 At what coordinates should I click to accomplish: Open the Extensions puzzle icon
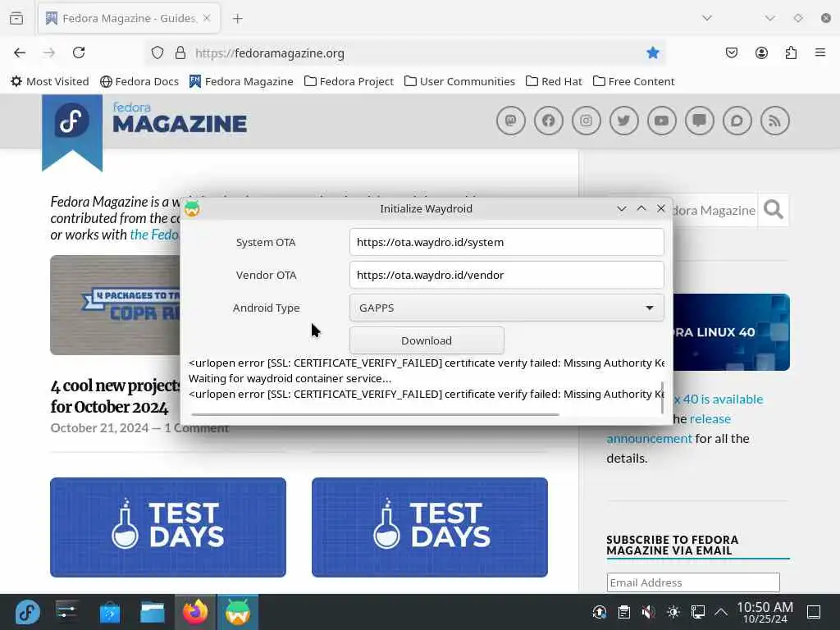click(x=791, y=52)
